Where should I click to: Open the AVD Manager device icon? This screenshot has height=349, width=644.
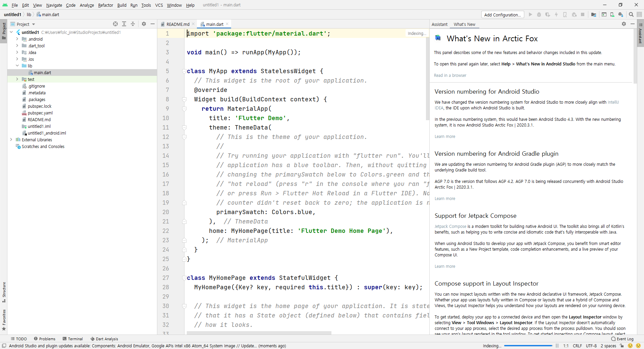pos(612,15)
